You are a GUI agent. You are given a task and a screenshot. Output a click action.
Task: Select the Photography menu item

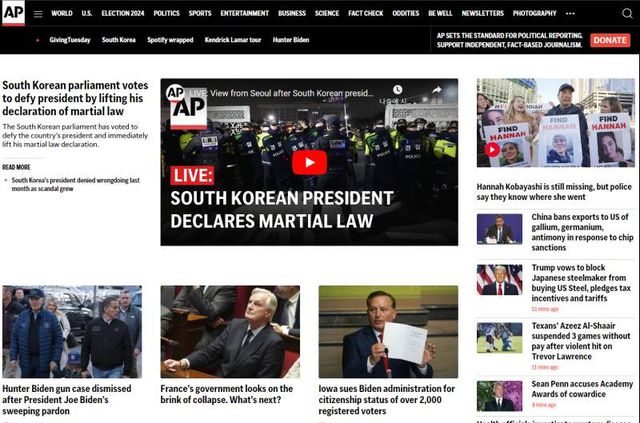(x=534, y=14)
